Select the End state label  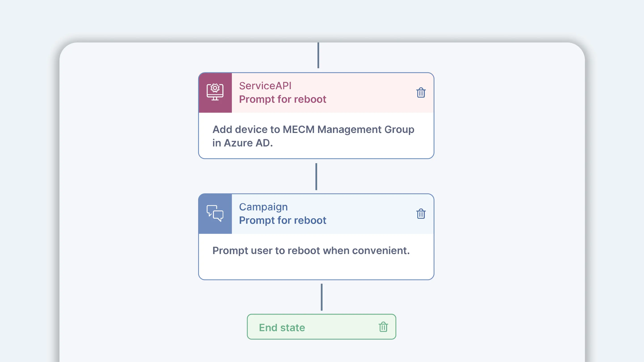(x=282, y=328)
